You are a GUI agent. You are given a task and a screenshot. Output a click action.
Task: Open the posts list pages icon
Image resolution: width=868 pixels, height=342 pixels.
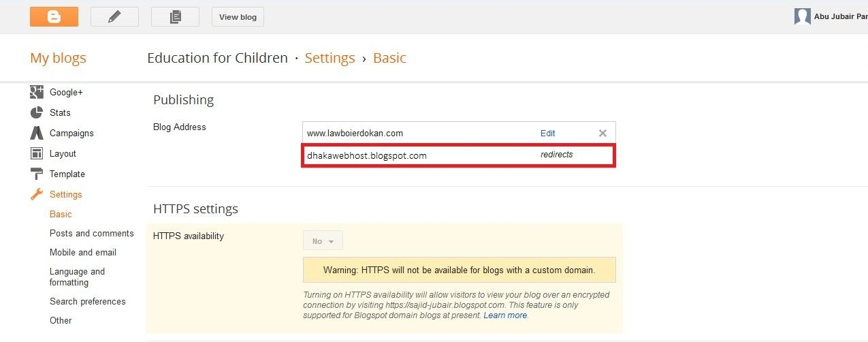point(175,17)
